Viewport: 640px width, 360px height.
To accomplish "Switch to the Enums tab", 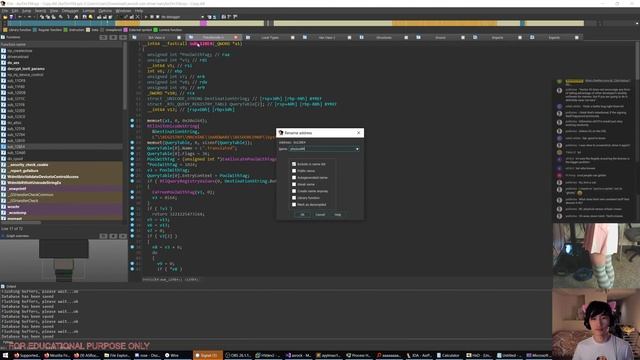I will [440, 38].
